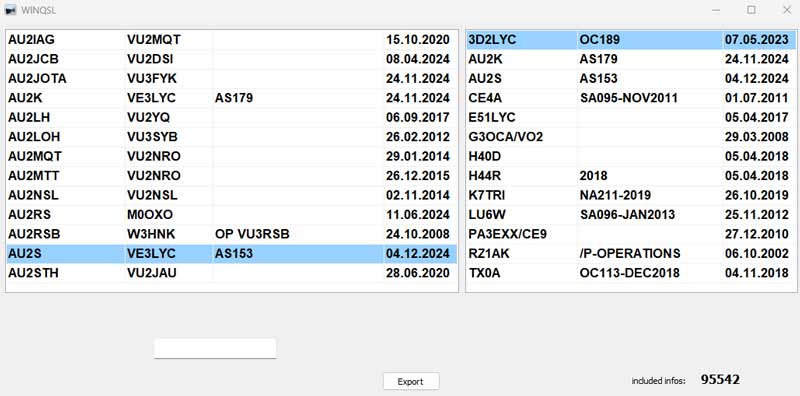The width and height of the screenshot is (800, 396).
Task: Maximize the WINQSL window
Action: tap(751, 10)
